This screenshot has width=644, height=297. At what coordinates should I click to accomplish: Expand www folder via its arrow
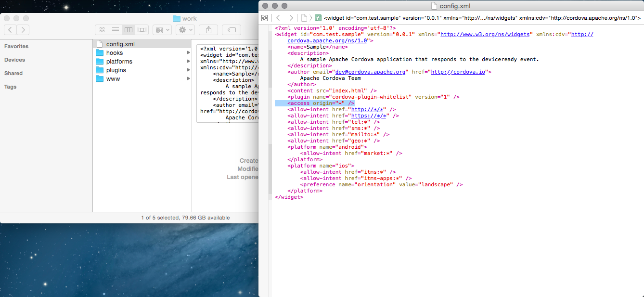click(188, 78)
